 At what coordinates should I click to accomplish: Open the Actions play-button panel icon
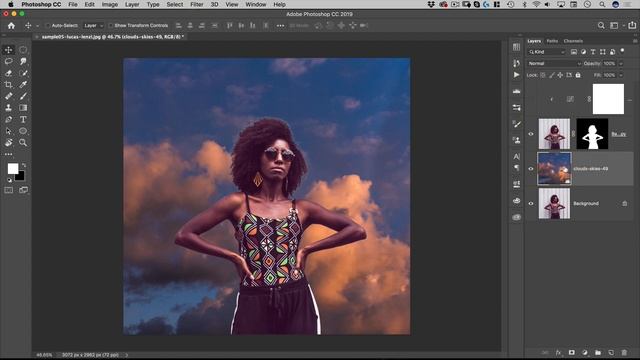coord(516,75)
